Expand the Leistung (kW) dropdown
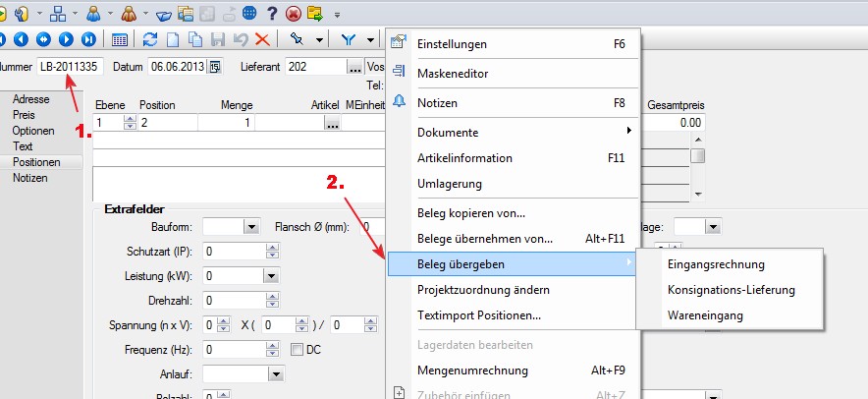The height and width of the screenshot is (399, 868). (258, 276)
